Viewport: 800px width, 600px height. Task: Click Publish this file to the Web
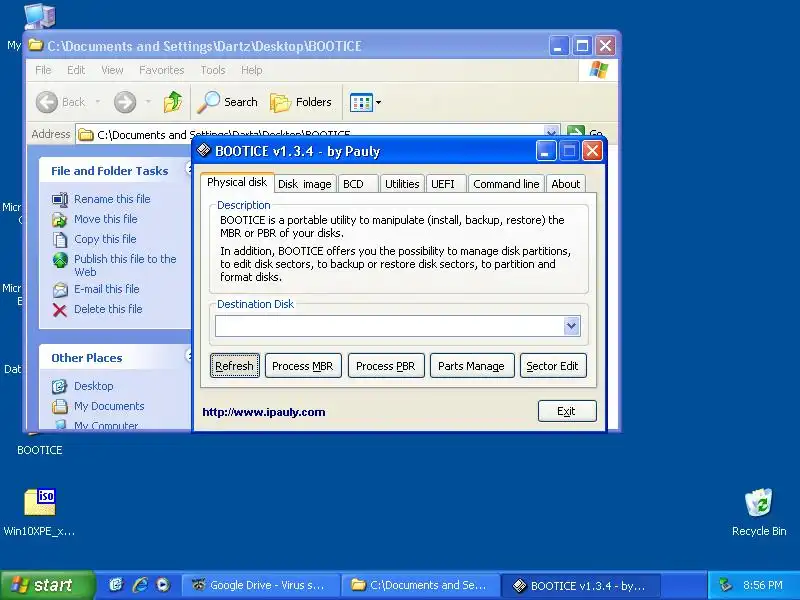pos(125,265)
